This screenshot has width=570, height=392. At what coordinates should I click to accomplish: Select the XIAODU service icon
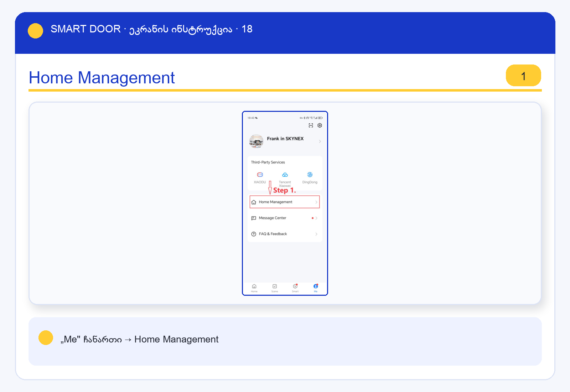click(x=260, y=175)
